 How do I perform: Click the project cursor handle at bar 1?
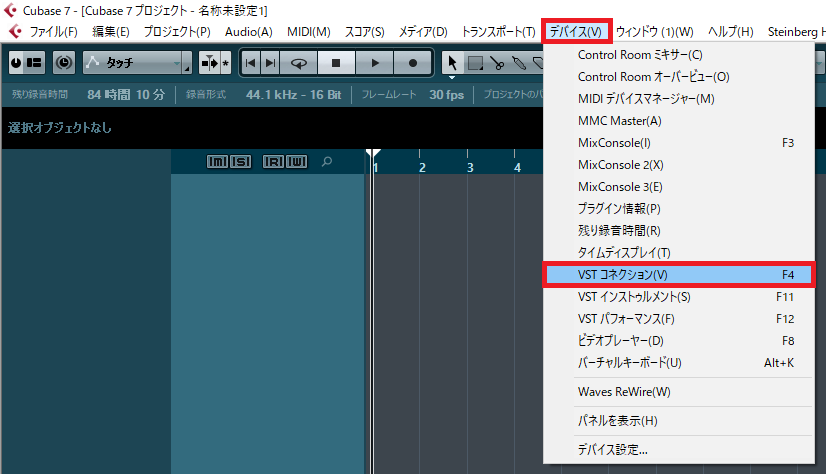click(x=373, y=153)
